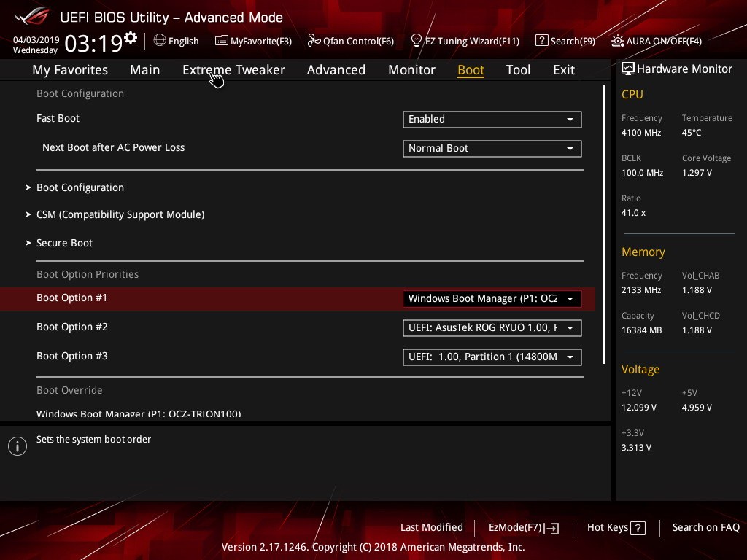Viewport: 747px width, 560px height.
Task: Click the ROG logo icon
Action: [31, 16]
